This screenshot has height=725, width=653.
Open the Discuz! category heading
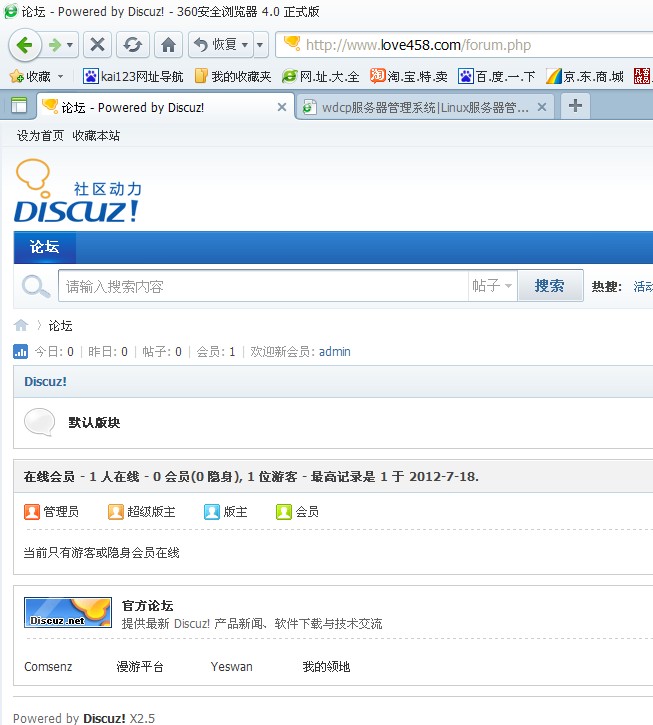pos(45,381)
